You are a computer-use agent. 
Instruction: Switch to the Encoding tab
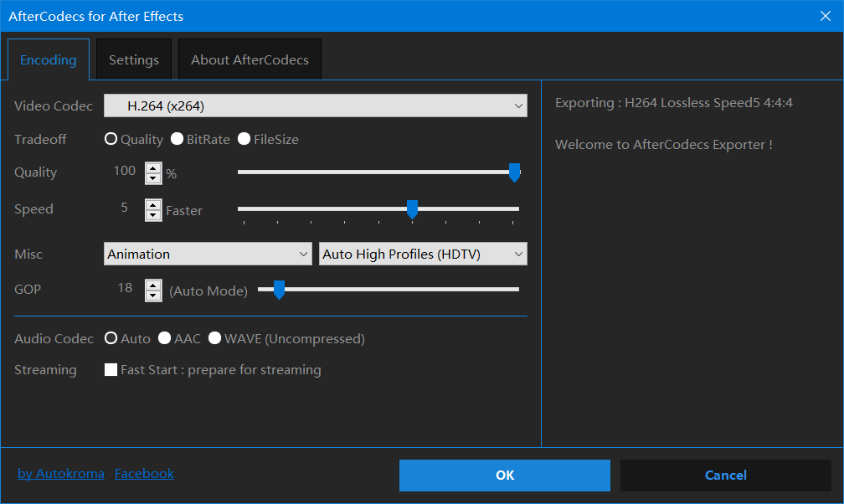click(49, 59)
